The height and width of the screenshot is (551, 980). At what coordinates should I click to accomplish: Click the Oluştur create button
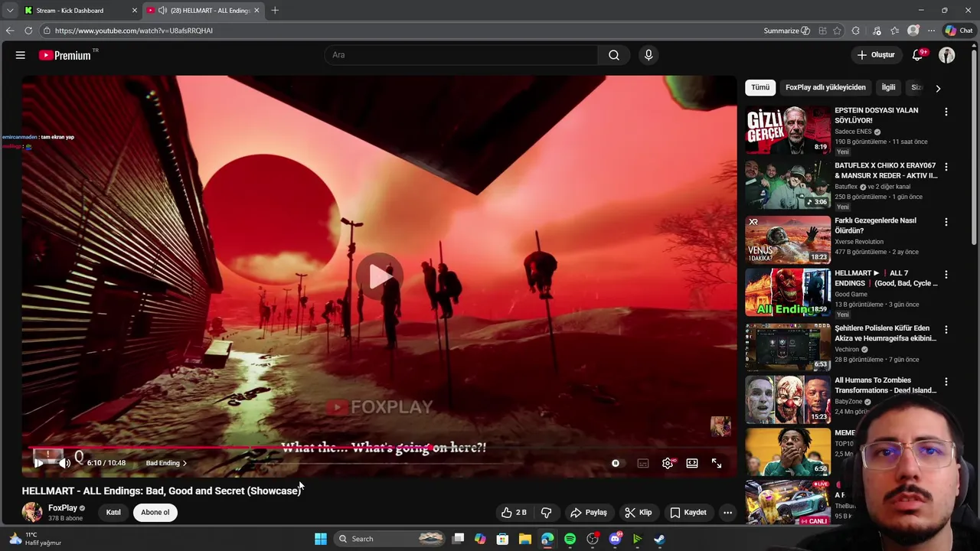(876, 55)
